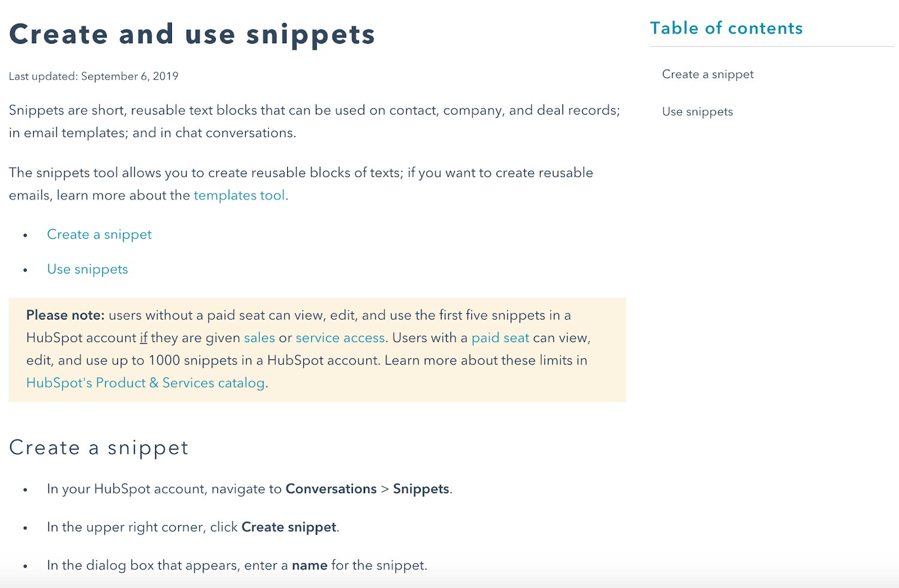Open the templates tool link

239,195
